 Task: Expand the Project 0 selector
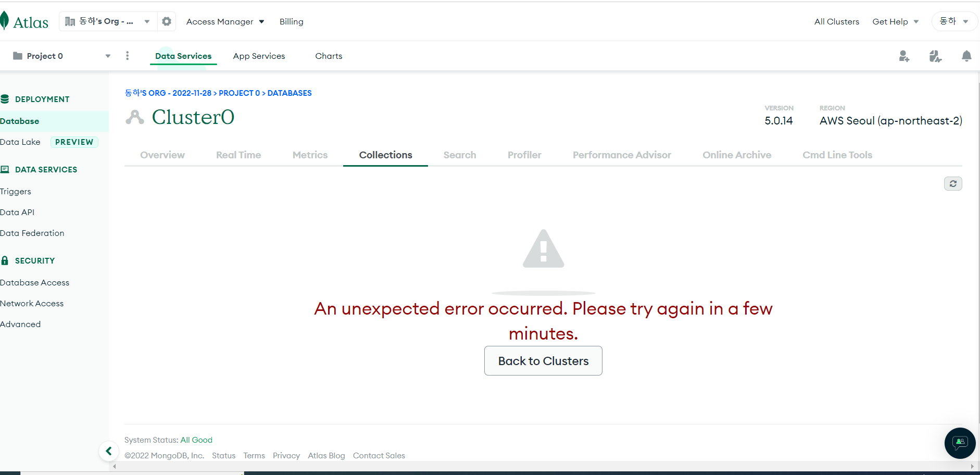pyautogui.click(x=108, y=56)
